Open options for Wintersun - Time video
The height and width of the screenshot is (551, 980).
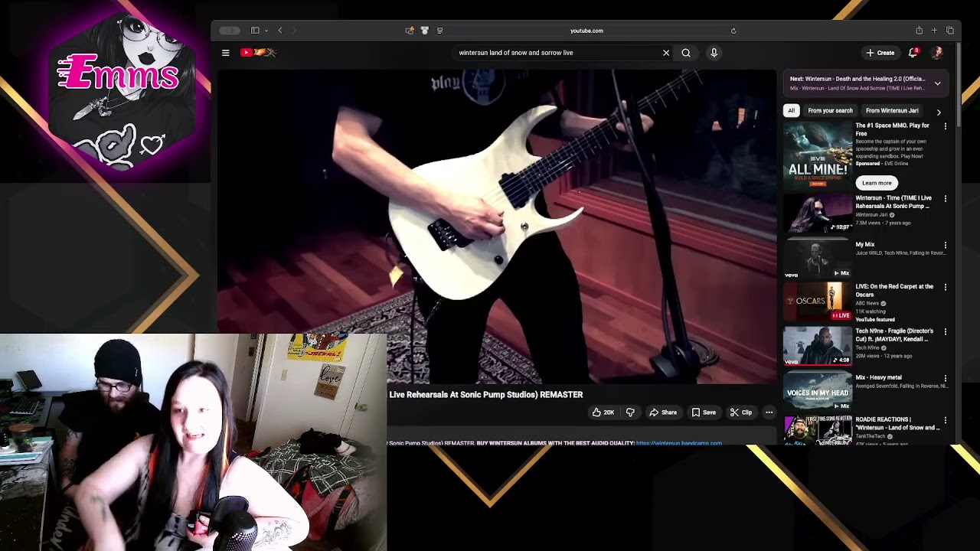[945, 199]
